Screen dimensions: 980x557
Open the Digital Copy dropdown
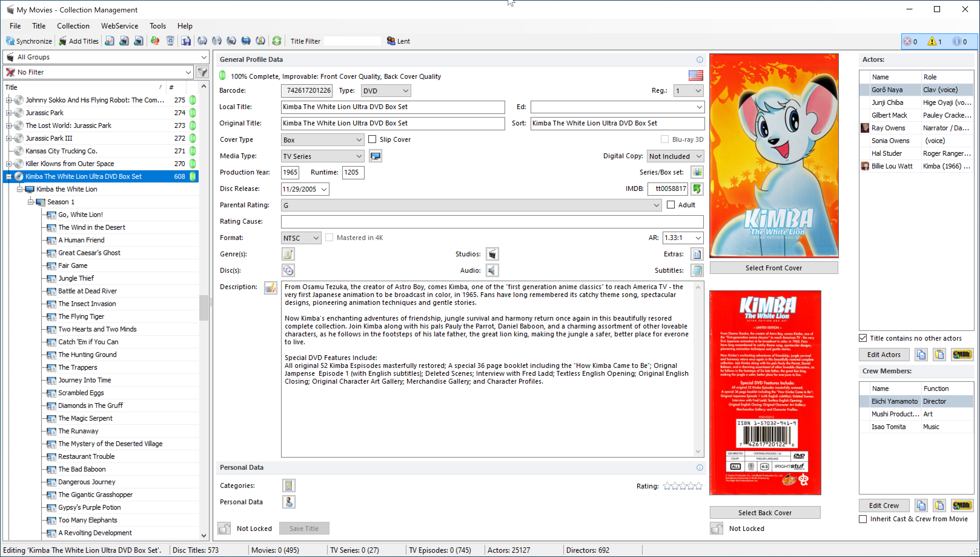pos(675,156)
